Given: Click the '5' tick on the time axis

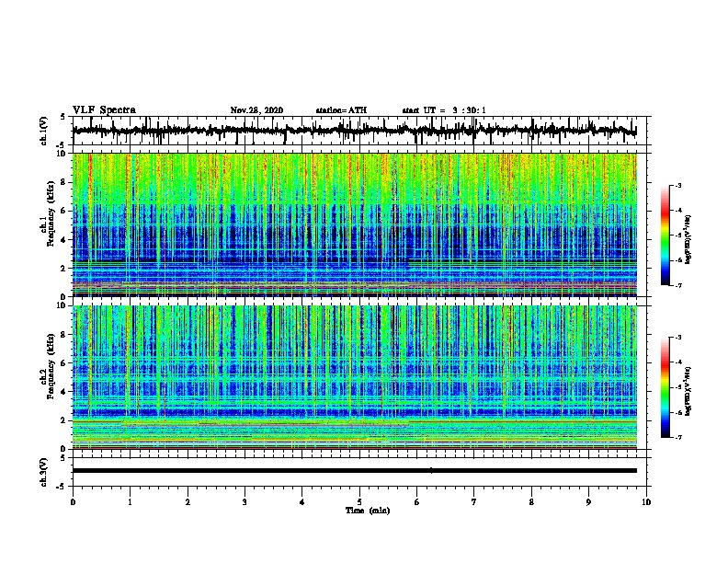Looking at the screenshot, I should 359,501.
